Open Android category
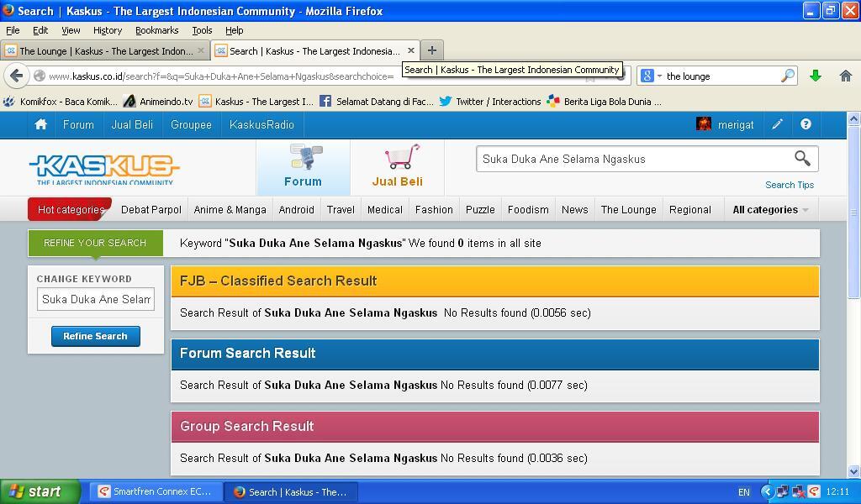Image resolution: width=861 pixels, height=504 pixels. click(297, 209)
